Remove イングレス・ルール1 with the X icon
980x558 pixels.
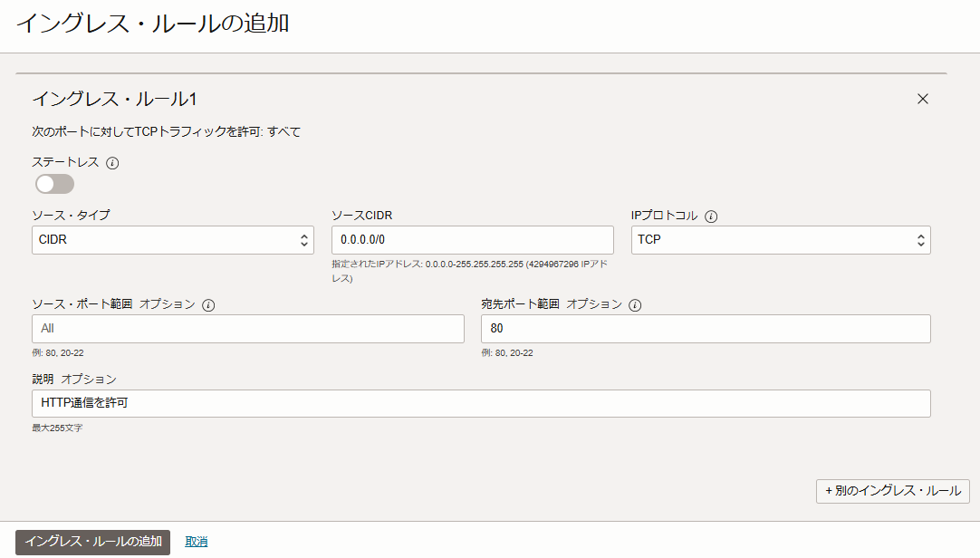[x=923, y=99]
